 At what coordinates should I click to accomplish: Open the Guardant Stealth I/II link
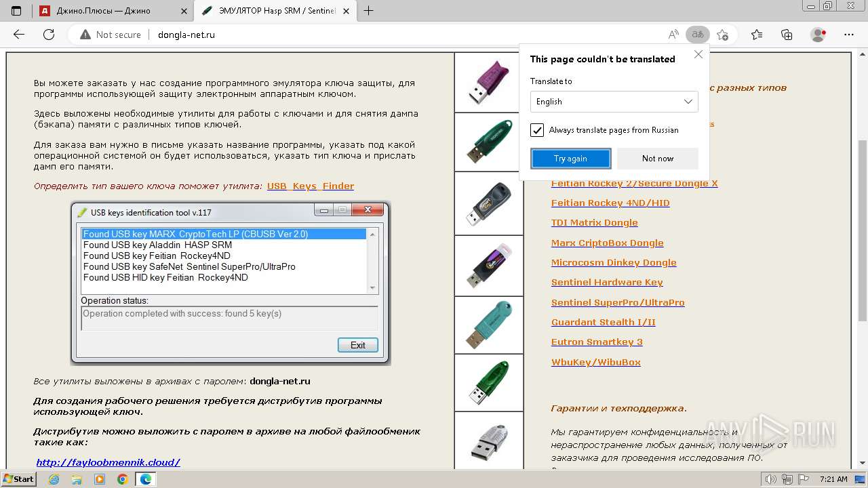[x=604, y=322]
